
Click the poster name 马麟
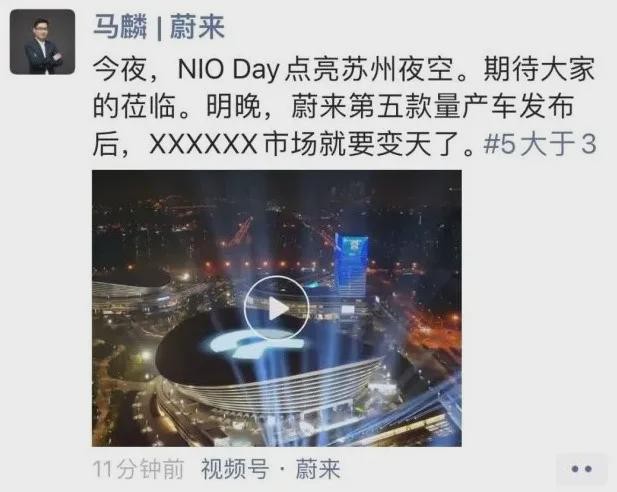120,27
